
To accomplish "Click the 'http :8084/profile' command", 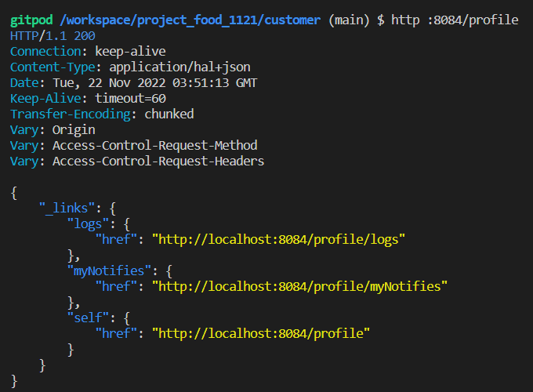I will (x=455, y=20).
